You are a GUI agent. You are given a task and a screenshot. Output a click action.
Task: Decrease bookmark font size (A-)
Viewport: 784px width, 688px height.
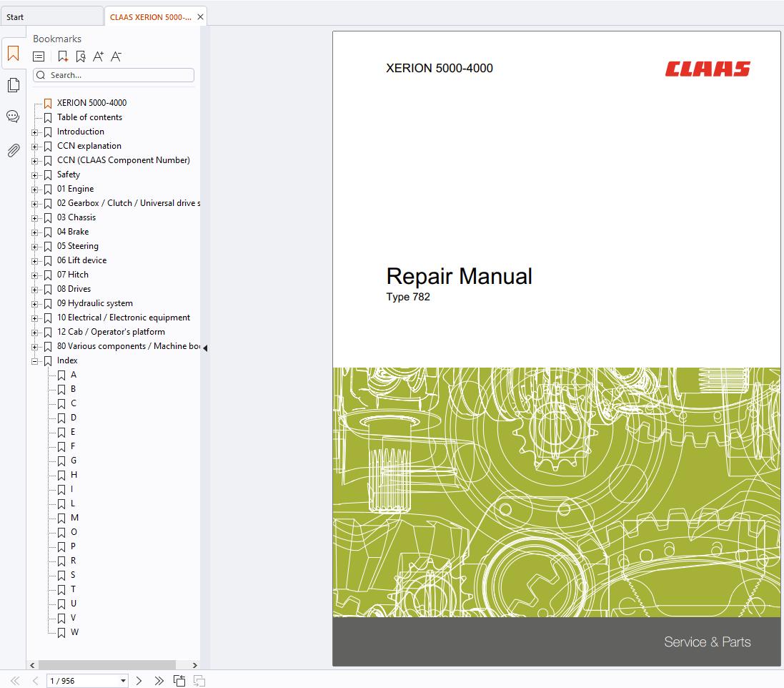click(116, 56)
